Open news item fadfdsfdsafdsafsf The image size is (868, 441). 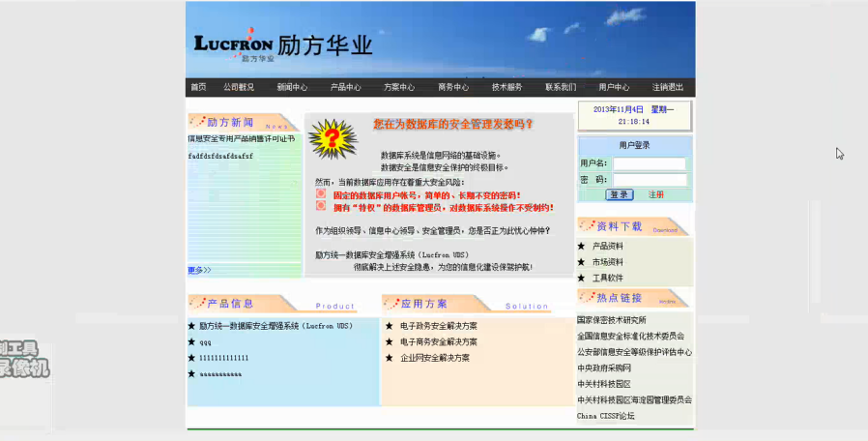(x=220, y=157)
